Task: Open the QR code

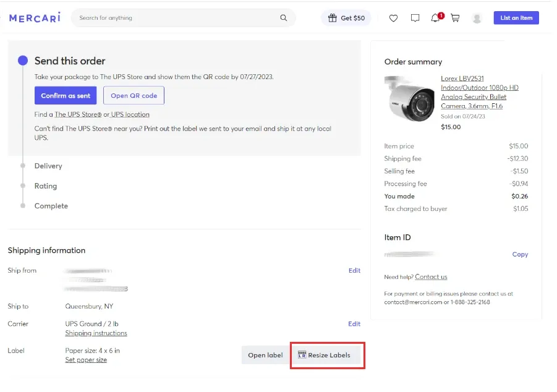Action: [x=134, y=96]
